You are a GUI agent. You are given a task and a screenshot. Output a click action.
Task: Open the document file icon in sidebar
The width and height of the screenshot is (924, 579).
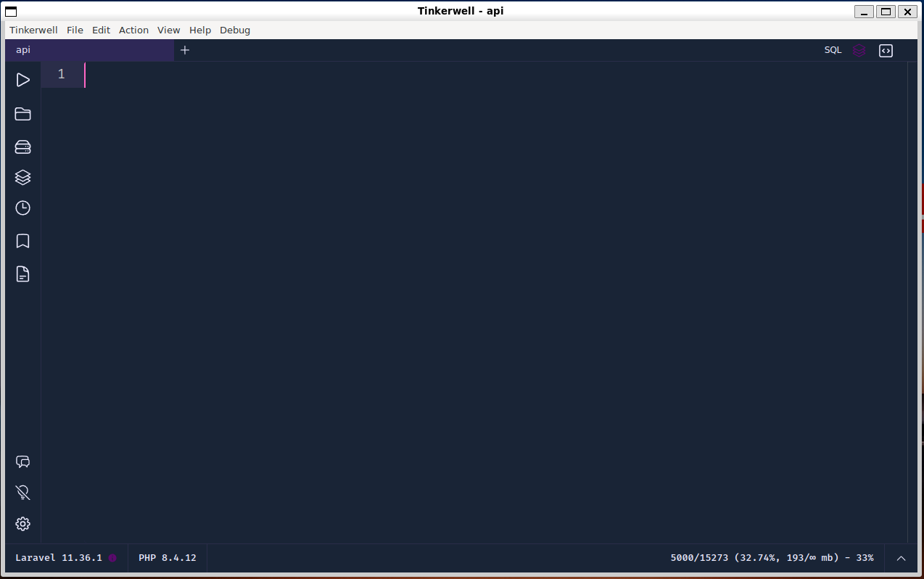(x=22, y=274)
